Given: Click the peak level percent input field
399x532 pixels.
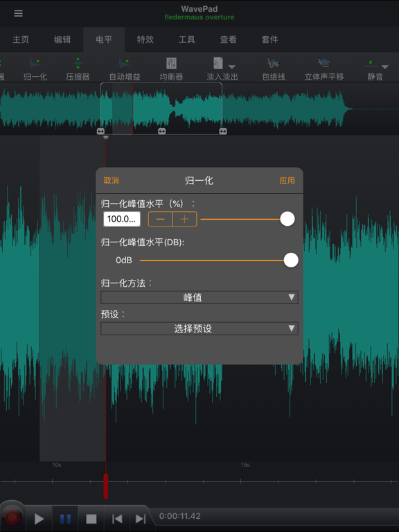Looking at the screenshot, I should pyautogui.click(x=122, y=219).
